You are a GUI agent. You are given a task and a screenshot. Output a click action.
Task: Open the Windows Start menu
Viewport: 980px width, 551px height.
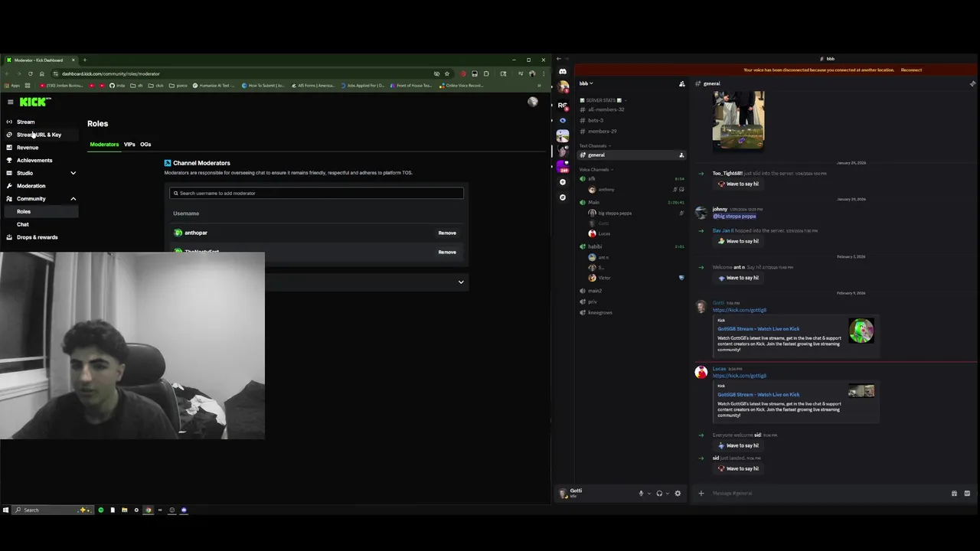[5, 510]
